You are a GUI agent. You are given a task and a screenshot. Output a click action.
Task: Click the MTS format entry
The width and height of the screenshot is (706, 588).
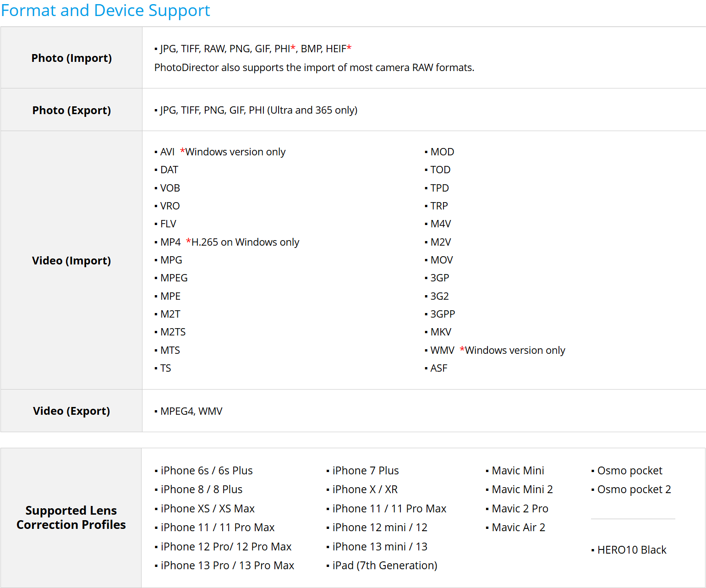tap(170, 350)
